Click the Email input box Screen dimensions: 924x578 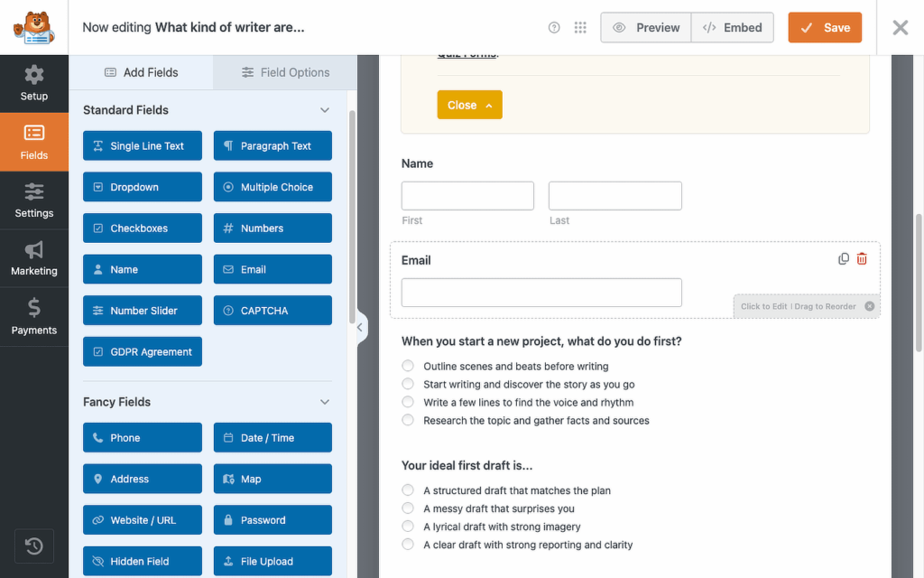[541, 293]
